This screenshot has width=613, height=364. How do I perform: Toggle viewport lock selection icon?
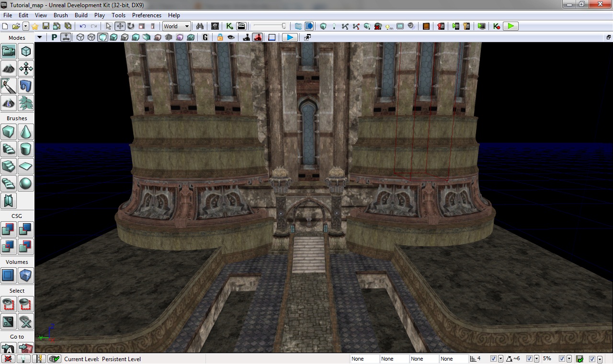click(220, 37)
